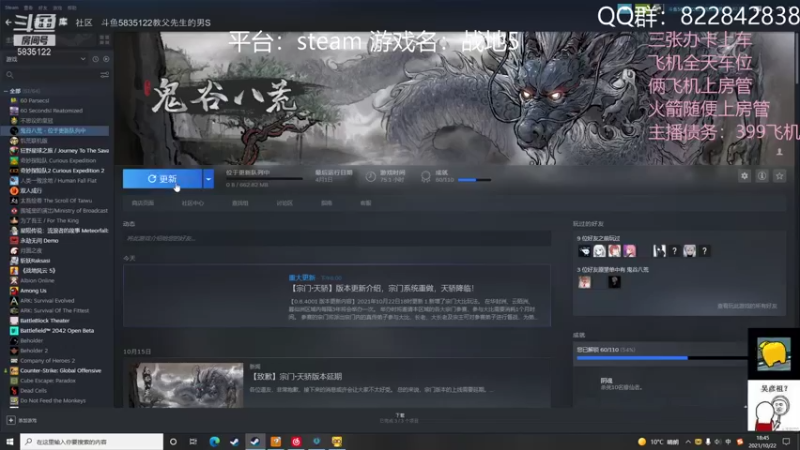Open Task View on taskbar
Image resolution: width=800 pixels, height=450 pixels.
(193, 441)
